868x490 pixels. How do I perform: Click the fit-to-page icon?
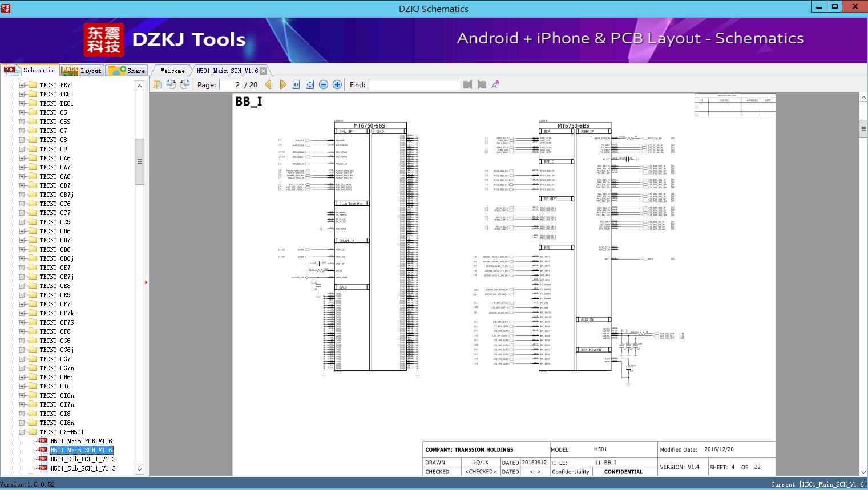pyautogui.click(x=310, y=84)
